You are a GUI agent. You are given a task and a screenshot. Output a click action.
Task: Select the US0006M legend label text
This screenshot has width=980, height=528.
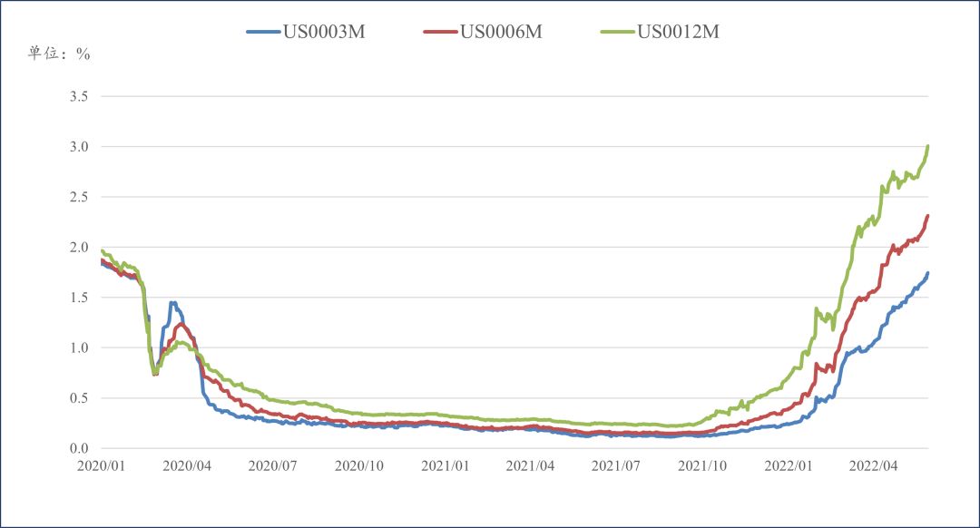coord(502,33)
